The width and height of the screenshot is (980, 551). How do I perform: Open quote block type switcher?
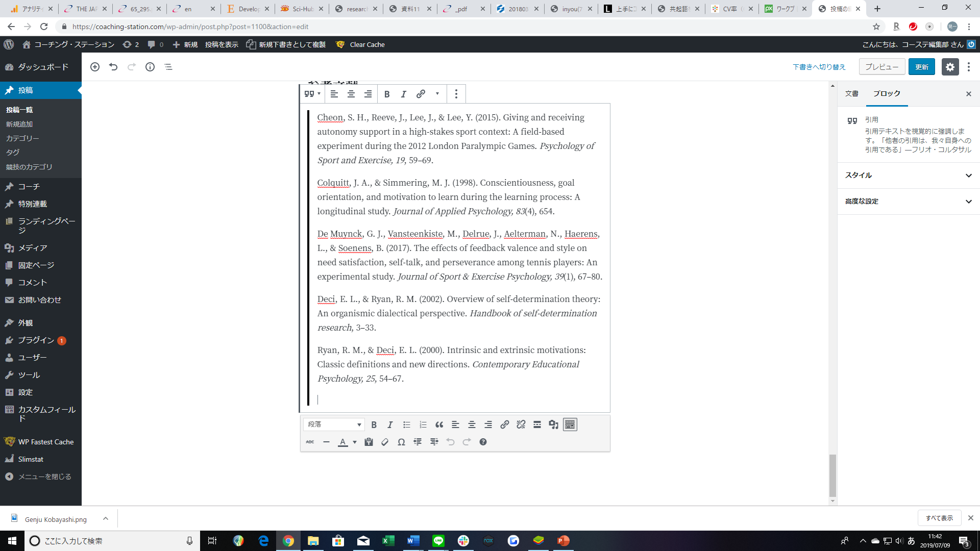tap(312, 94)
